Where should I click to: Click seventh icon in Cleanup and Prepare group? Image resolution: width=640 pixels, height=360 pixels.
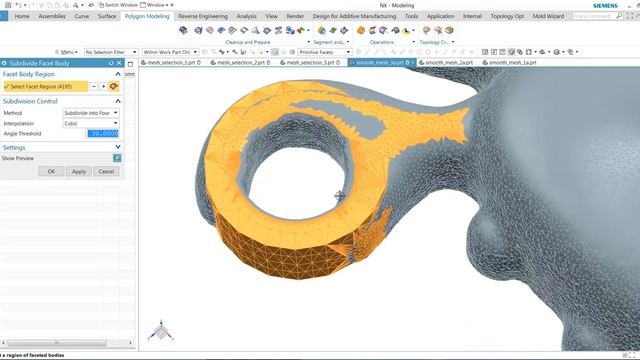(267, 30)
